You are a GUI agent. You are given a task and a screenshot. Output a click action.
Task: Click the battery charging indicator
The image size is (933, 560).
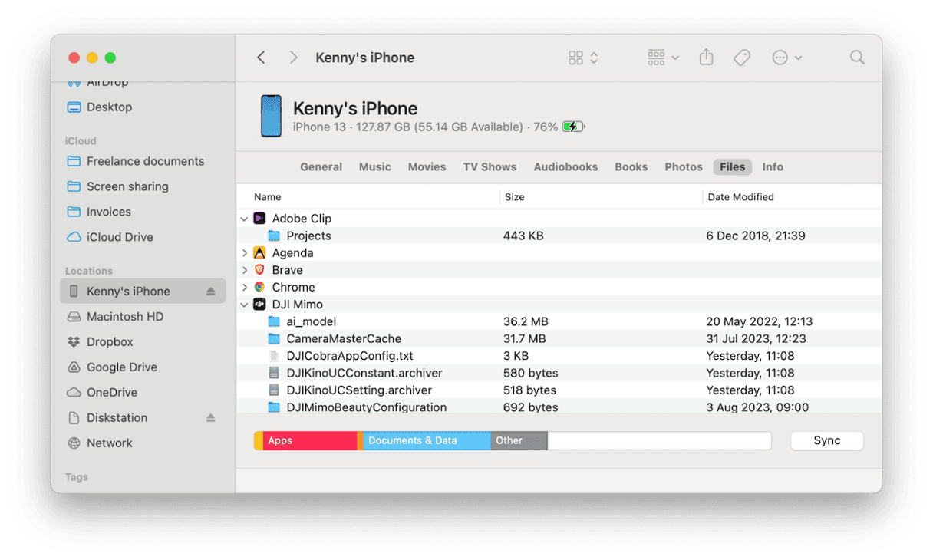(573, 127)
